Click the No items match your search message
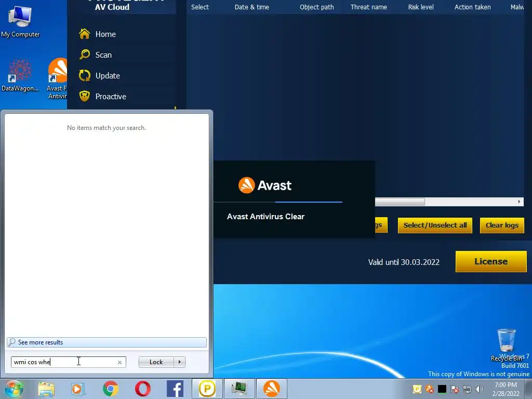Viewport: 532px width, 399px height. point(107,128)
